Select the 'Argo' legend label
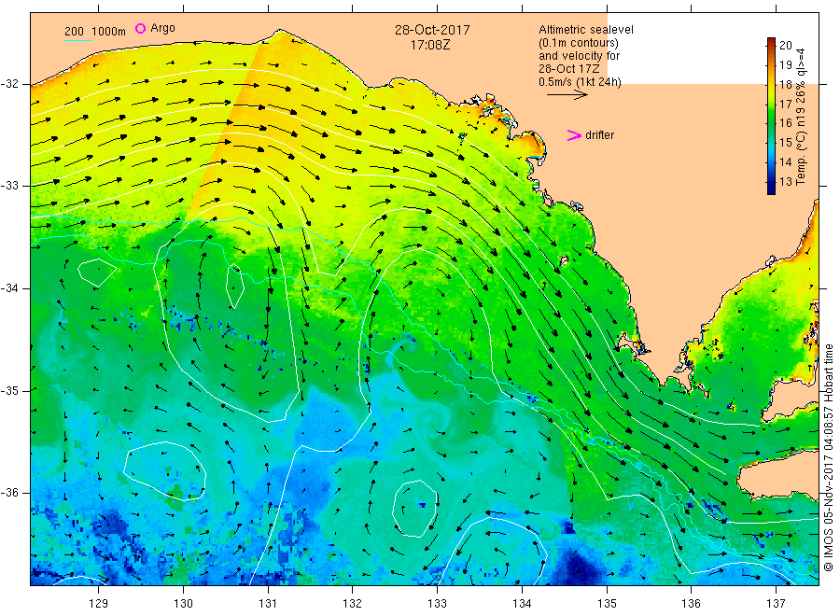 click(162, 28)
